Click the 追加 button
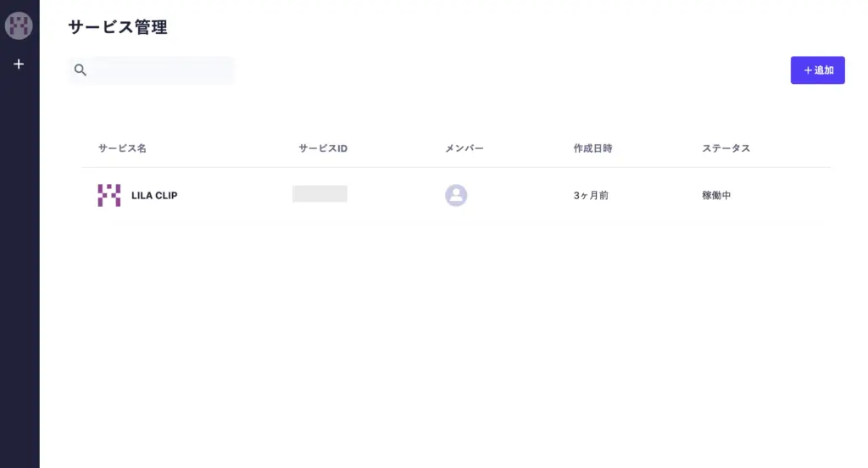Viewport: 868px width, 468px height. [817, 70]
